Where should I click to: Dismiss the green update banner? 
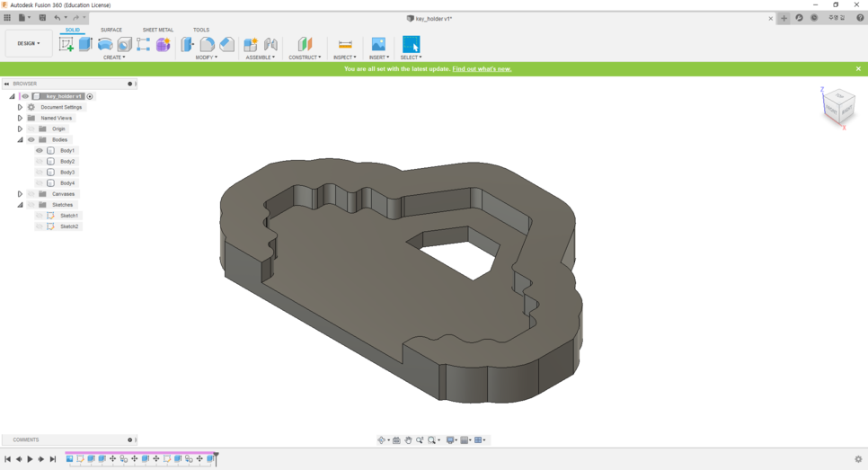[x=858, y=68]
